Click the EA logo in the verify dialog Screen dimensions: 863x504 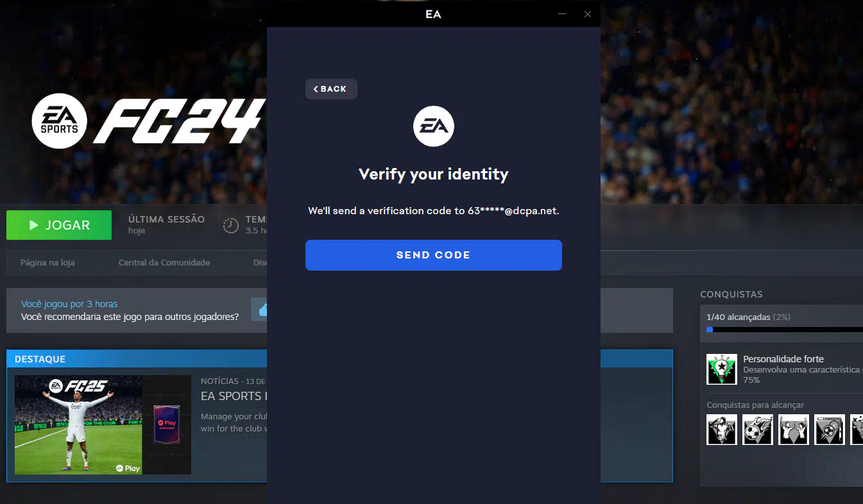click(x=434, y=126)
